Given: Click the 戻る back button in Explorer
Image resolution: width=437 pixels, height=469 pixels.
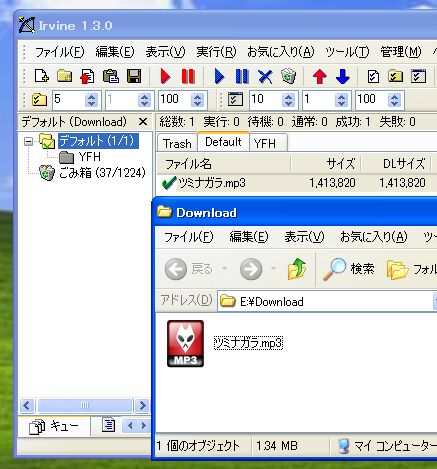Looking at the screenshot, I should pyautogui.click(x=189, y=269).
